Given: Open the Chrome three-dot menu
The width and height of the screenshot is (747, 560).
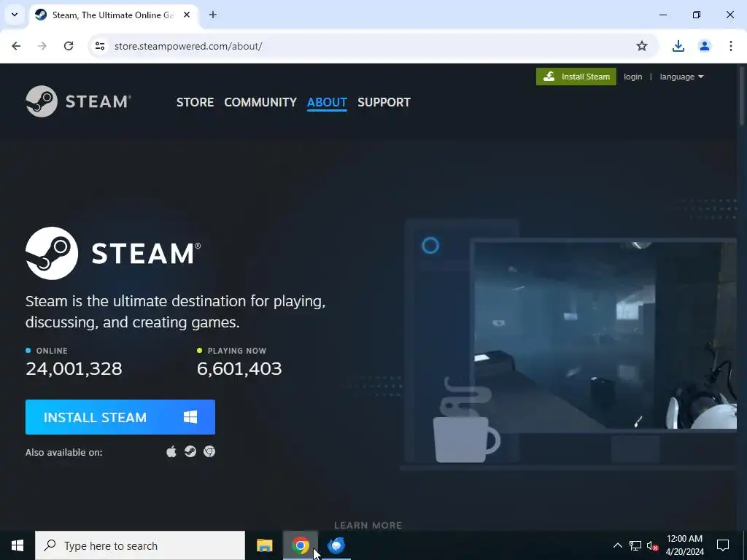Looking at the screenshot, I should click(x=730, y=46).
